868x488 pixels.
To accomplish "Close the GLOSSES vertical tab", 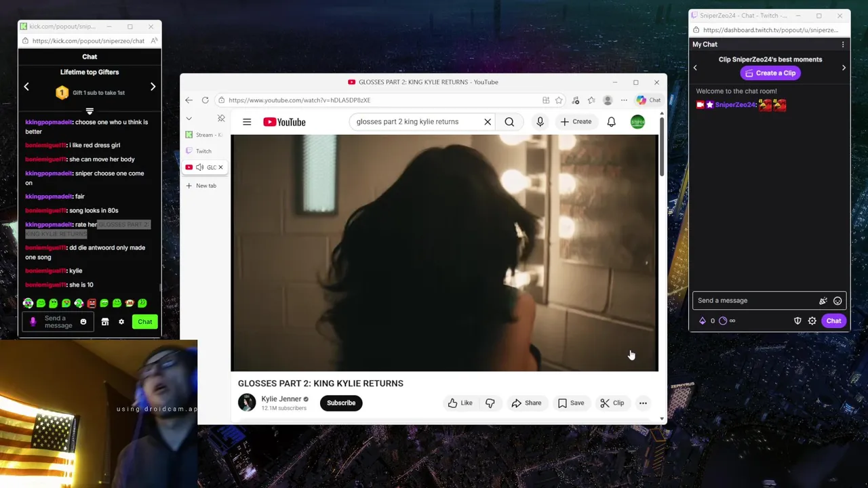I will [x=220, y=167].
